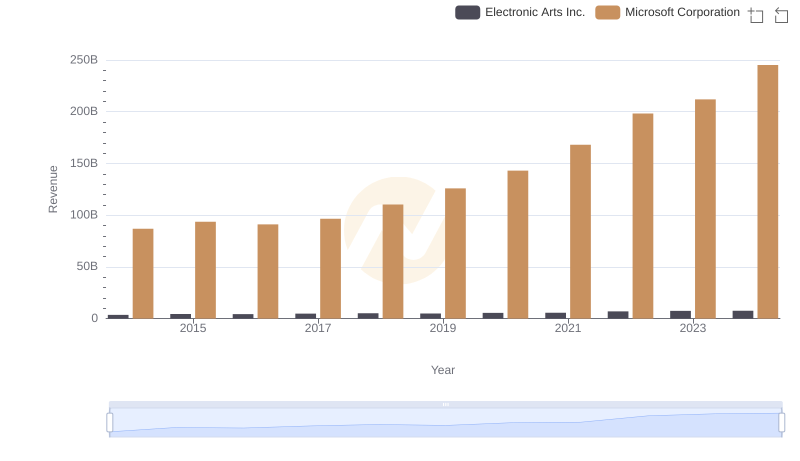800x461 pixels.
Task: Click the Microsoft bar for 2015
Action: pos(205,270)
